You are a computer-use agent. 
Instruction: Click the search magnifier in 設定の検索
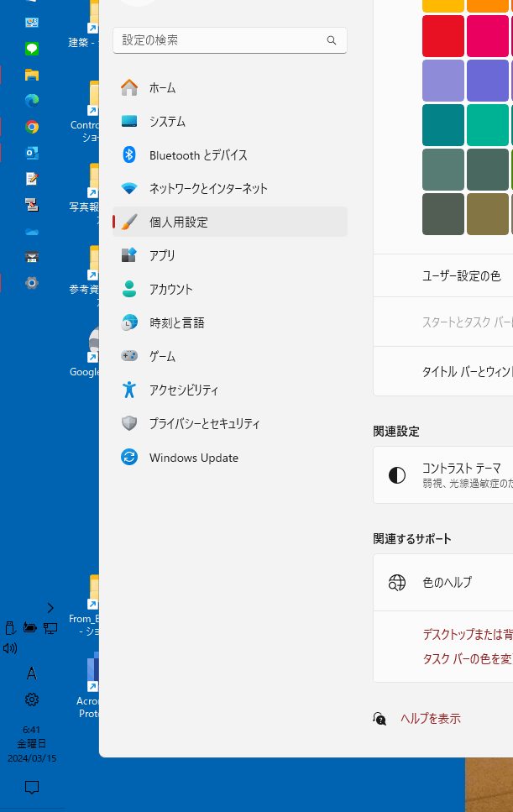pos(332,40)
